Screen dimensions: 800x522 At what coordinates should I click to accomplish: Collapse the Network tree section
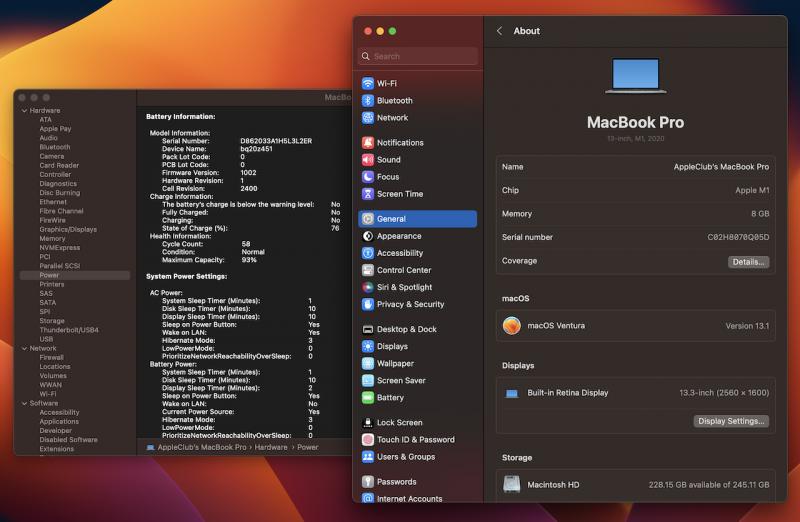[x=24, y=349]
